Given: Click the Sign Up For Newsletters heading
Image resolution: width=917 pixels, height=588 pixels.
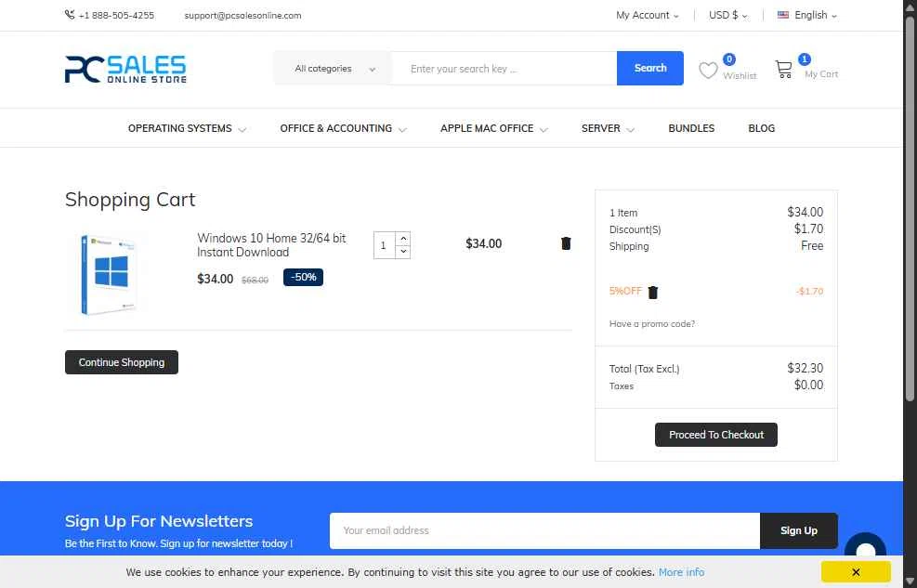Looking at the screenshot, I should point(159,521).
